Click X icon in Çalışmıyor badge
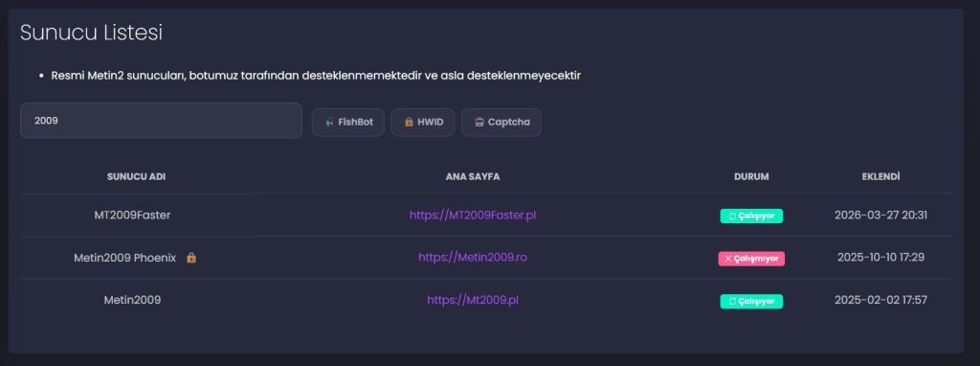The width and height of the screenshot is (980, 366). (x=727, y=259)
